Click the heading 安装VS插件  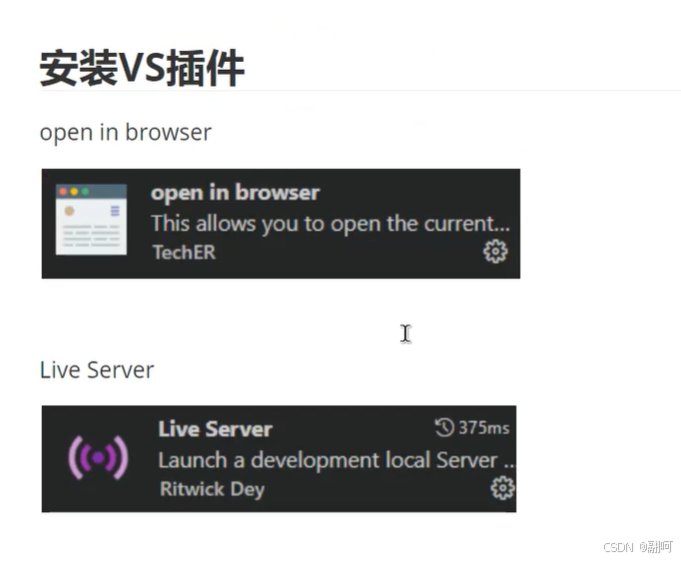142,68
